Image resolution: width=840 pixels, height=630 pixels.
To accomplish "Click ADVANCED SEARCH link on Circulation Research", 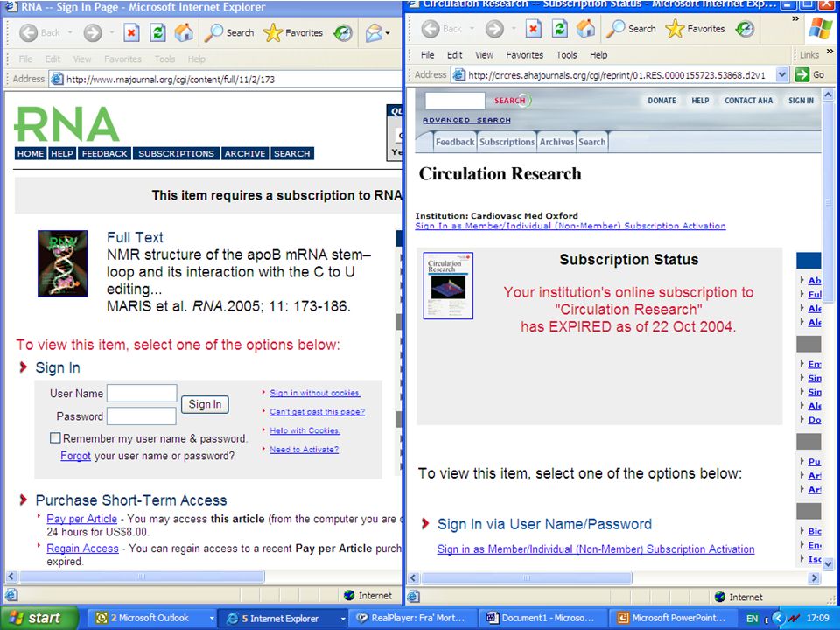I will click(x=466, y=120).
